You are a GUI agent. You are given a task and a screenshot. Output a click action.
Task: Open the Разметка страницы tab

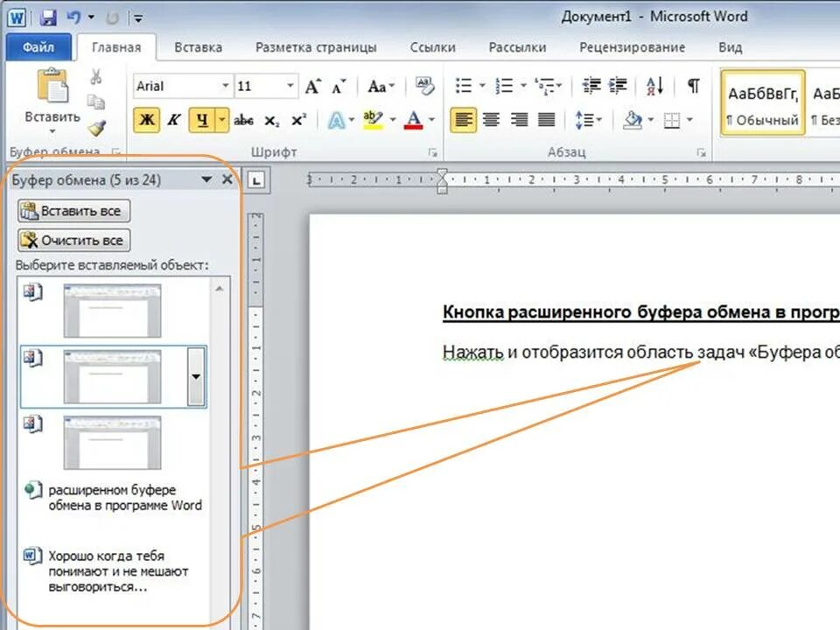pyautogui.click(x=316, y=47)
